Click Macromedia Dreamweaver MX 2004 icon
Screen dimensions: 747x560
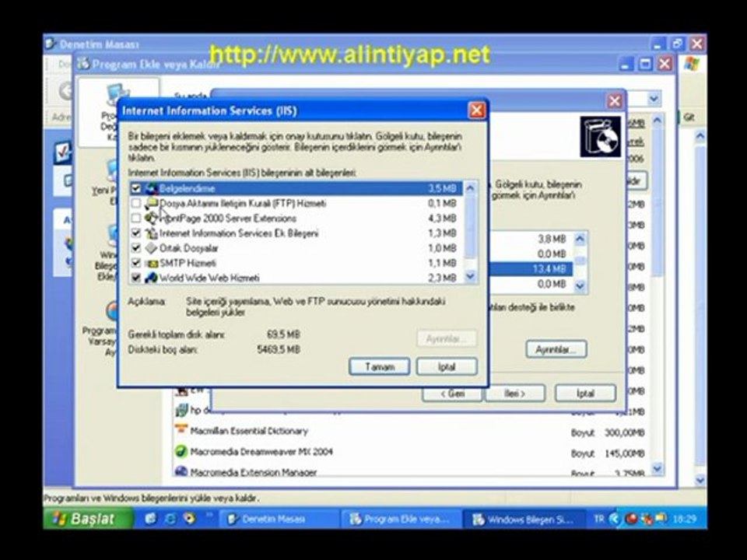pyautogui.click(x=181, y=451)
